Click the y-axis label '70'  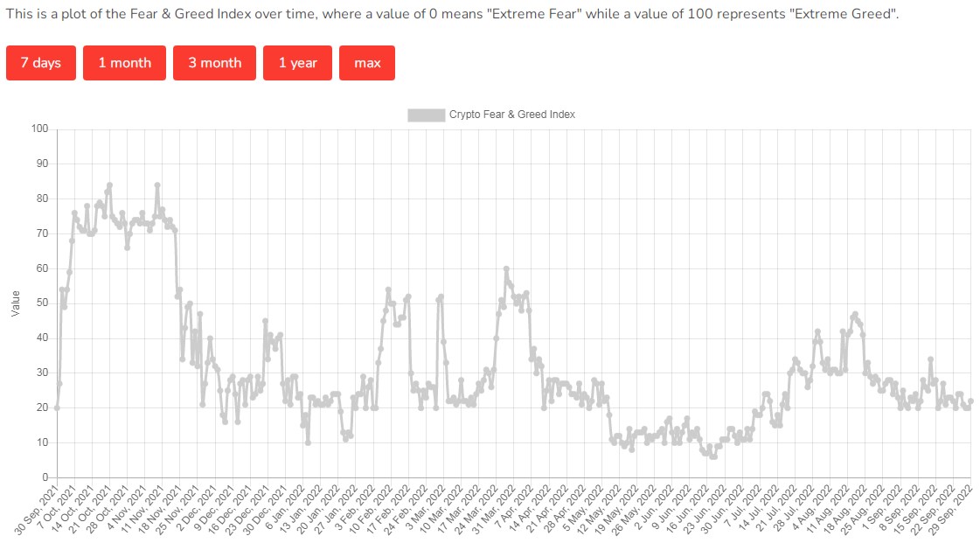coord(42,233)
